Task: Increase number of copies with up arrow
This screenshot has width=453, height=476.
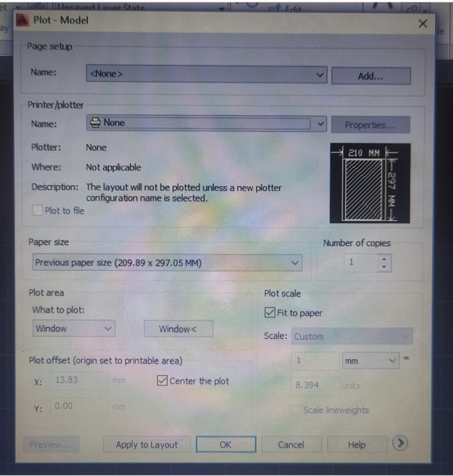Action: [384, 259]
